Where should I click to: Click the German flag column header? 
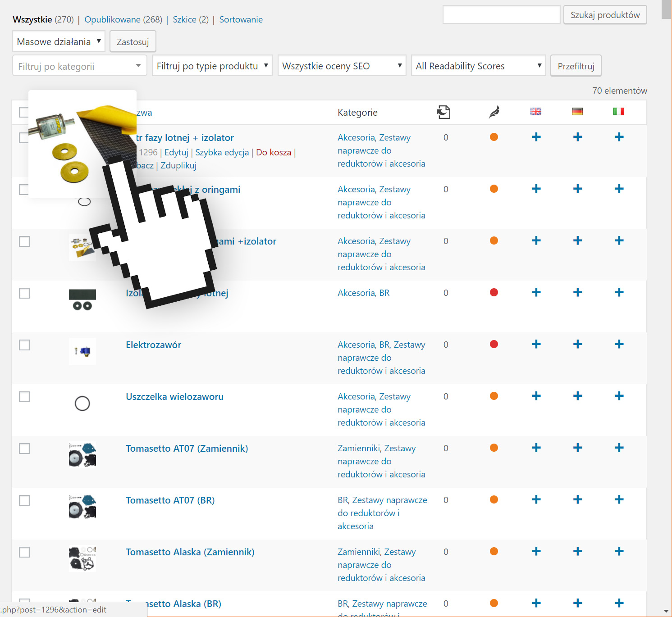coord(577,111)
